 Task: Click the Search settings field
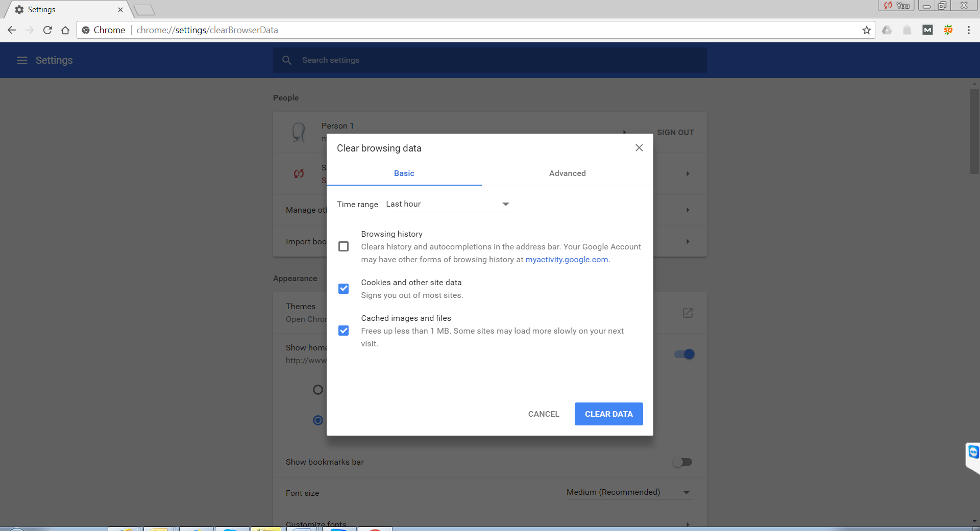click(490, 60)
